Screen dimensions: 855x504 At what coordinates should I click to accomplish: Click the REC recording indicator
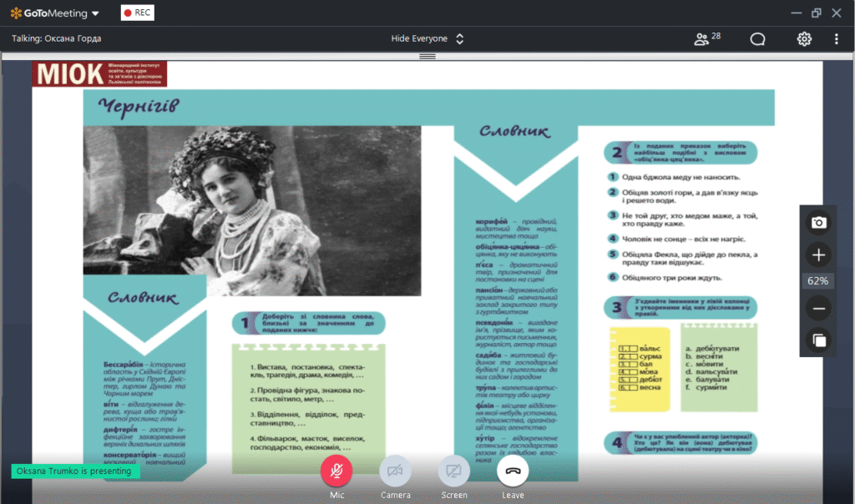pyautogui.click(x=137, y=13)
